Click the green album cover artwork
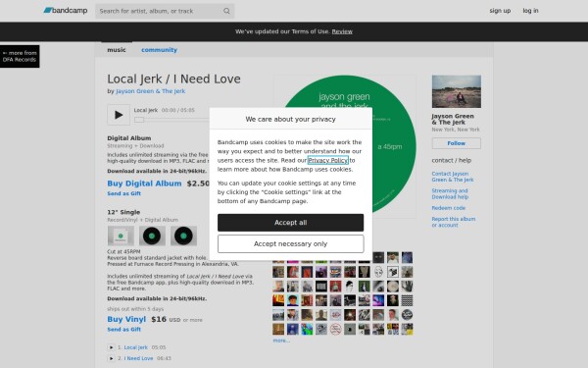Screen dimensions: 588x368 pos(344,146)
